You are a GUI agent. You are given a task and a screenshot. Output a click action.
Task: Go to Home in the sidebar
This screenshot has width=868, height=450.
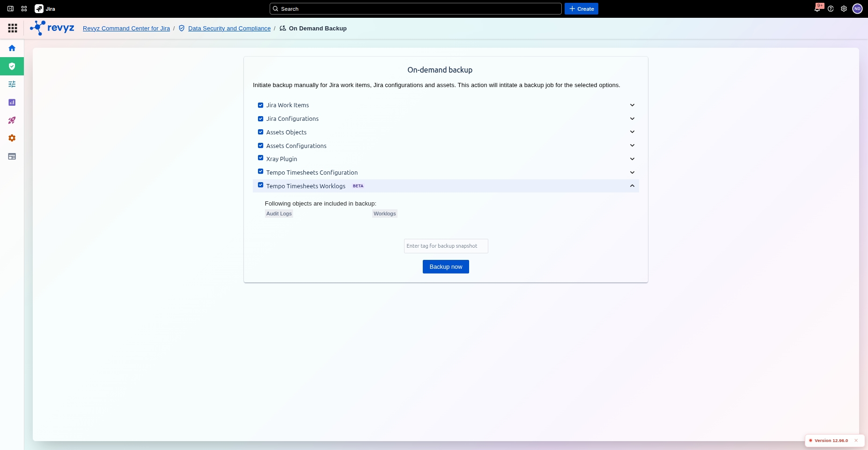12,48
